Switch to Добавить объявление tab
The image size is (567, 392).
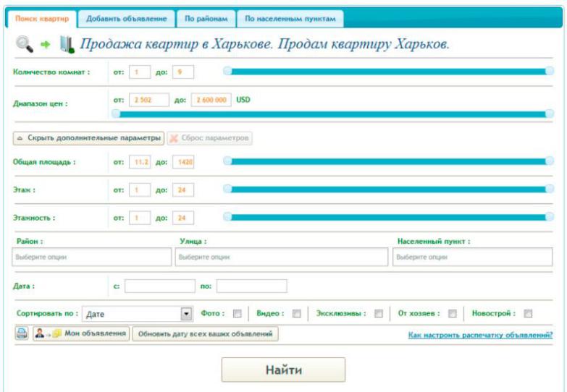tap(126, 19)
